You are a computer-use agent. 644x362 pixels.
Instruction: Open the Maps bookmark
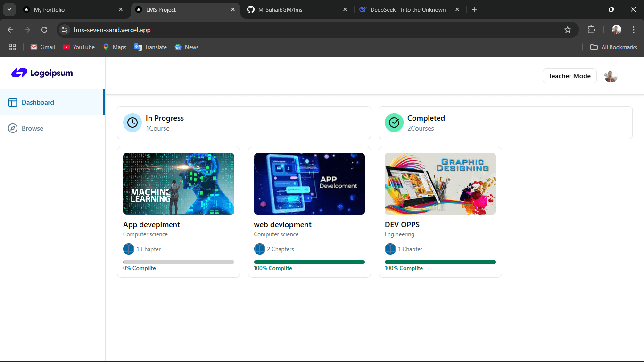click(115, 47)
